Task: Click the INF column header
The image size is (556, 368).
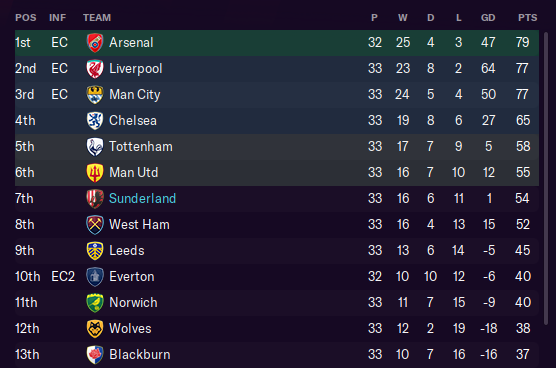Action: pyautogui.click(x=57, y=18)
